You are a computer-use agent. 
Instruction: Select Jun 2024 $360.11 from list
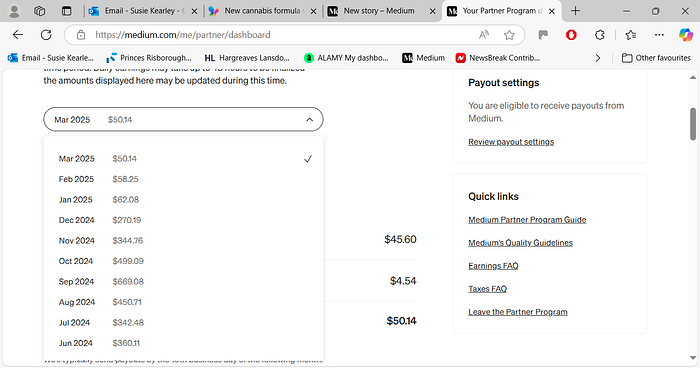(x=183, y=343)
